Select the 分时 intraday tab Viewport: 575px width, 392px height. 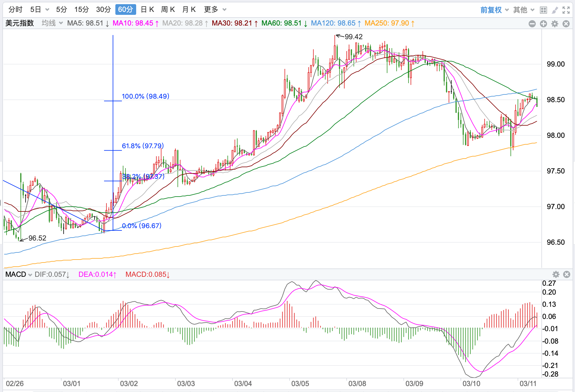(x=15, y=10)
